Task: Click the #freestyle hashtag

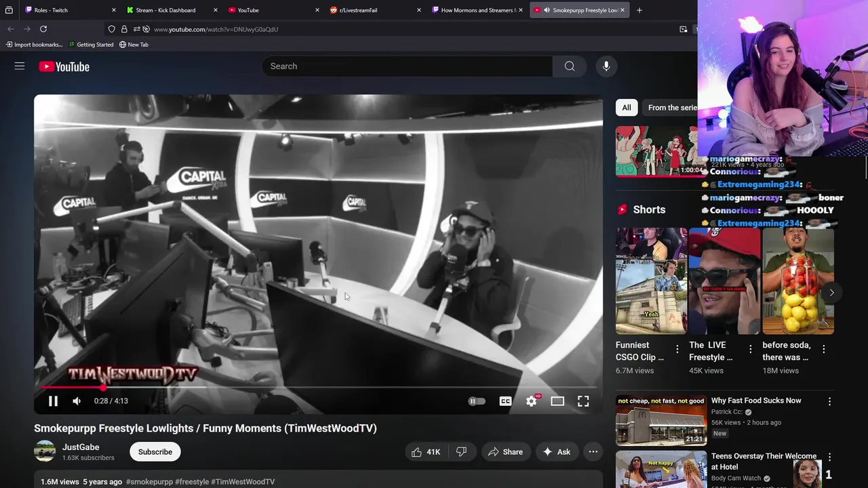Action: 192,482
